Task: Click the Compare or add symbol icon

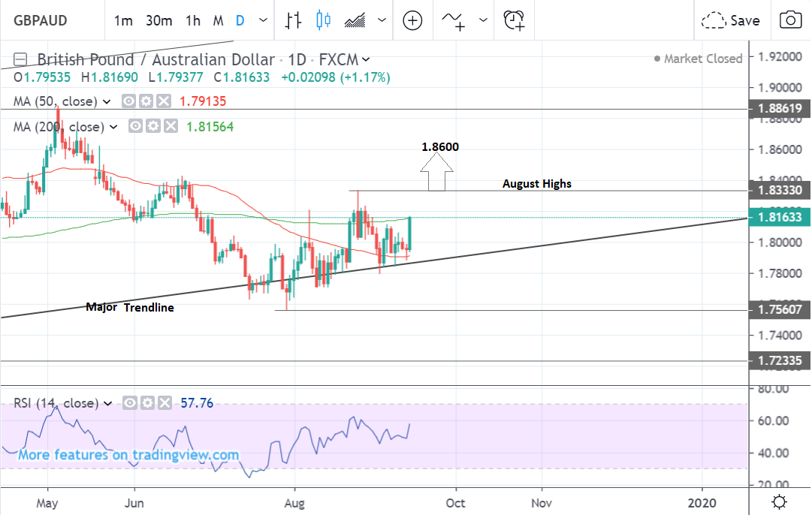Action: coord(412,21)
